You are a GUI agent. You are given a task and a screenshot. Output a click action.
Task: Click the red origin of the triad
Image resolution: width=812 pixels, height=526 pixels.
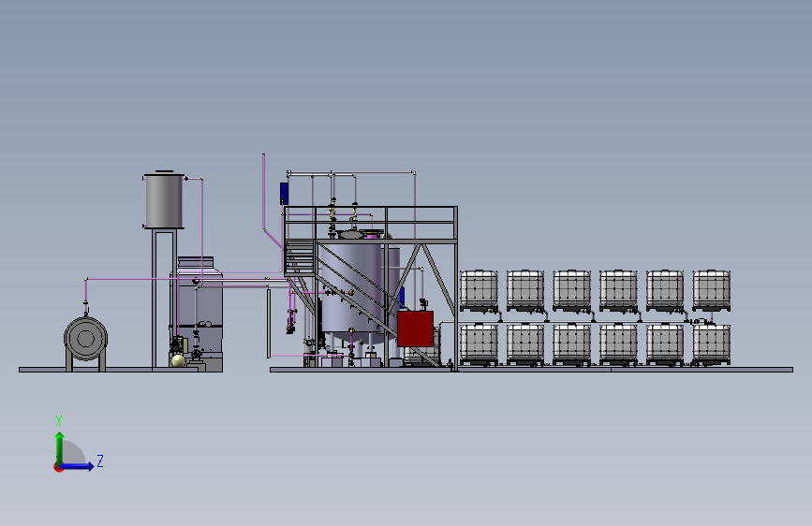(x=58, y=467)
